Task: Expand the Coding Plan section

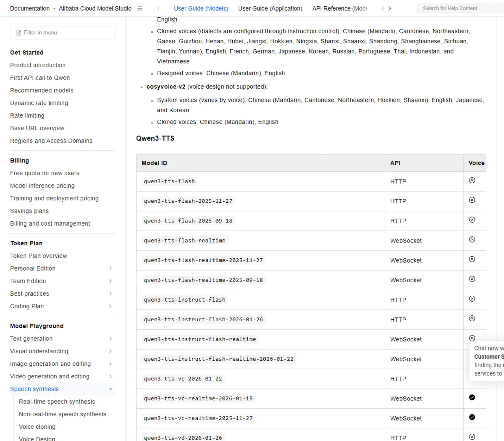Action: coord(111,306)
